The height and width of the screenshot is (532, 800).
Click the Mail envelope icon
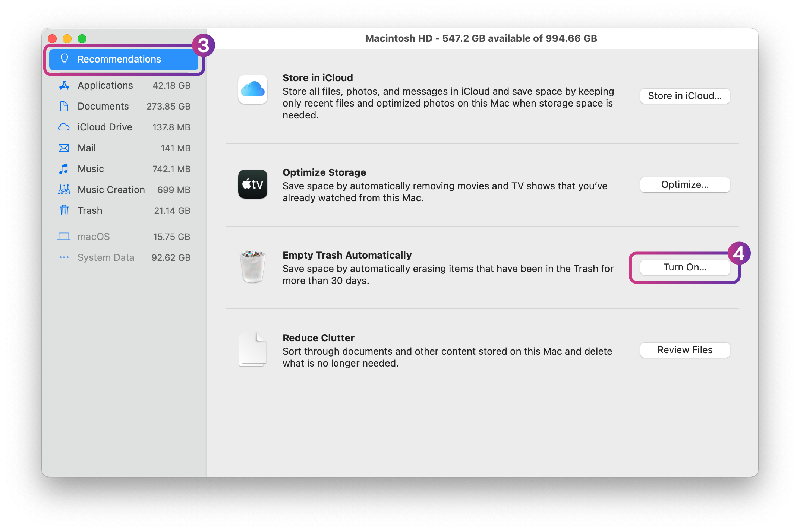(64, 148)
